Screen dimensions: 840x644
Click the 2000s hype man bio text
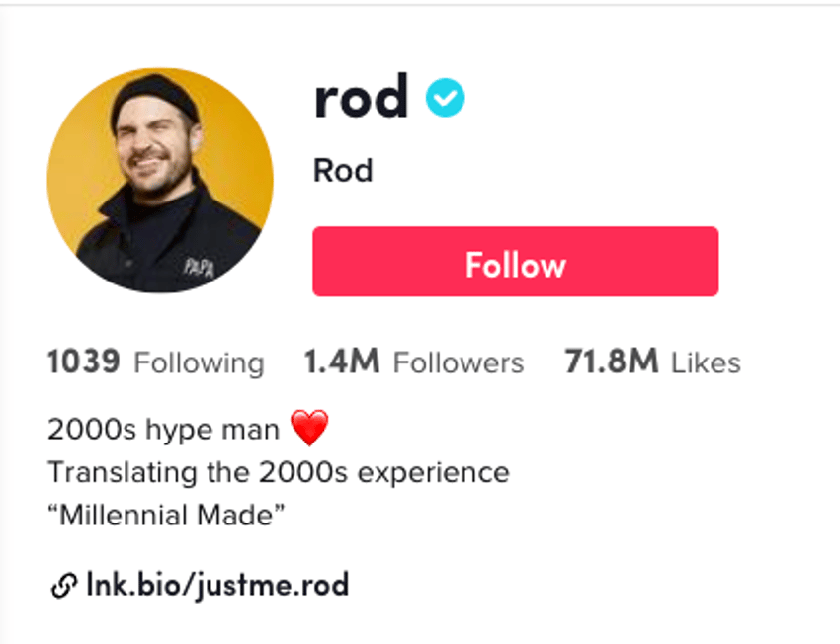[163, 430]
